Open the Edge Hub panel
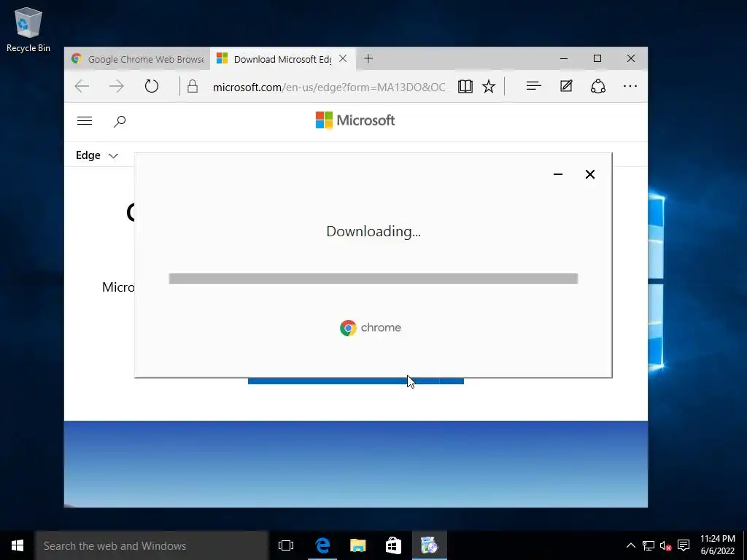Image resolution: width=747 pixels, height=560 pixels. coord(533,86)
